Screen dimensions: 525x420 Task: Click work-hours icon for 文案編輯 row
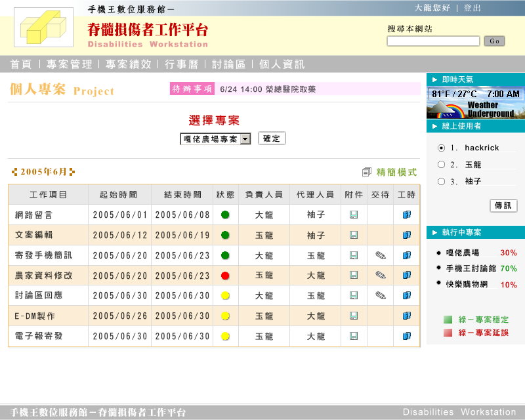point(406,235)
